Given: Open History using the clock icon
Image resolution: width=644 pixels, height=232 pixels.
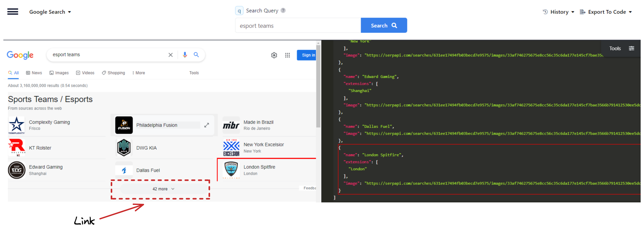Looking at the screenshot, I should (545, 12).
